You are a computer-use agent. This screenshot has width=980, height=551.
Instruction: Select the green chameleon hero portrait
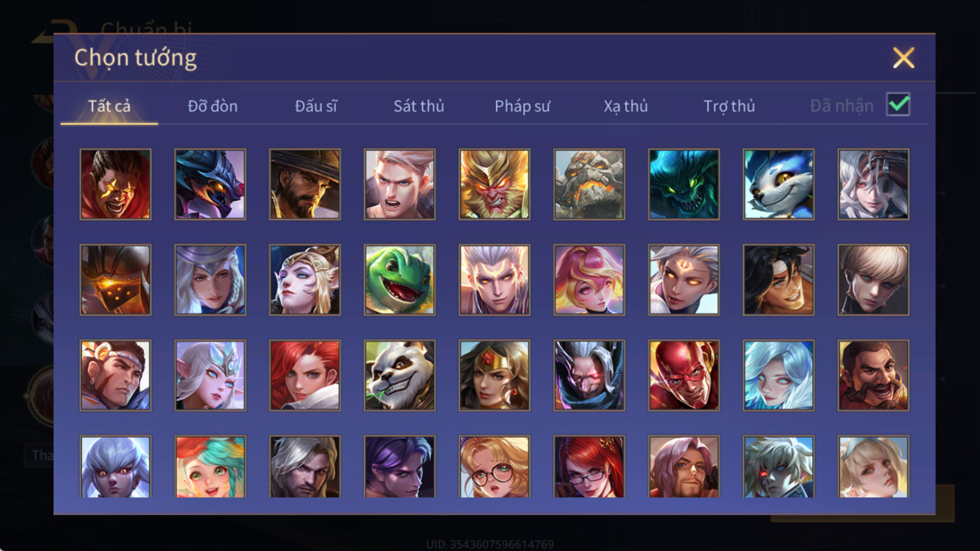(399, 280)
